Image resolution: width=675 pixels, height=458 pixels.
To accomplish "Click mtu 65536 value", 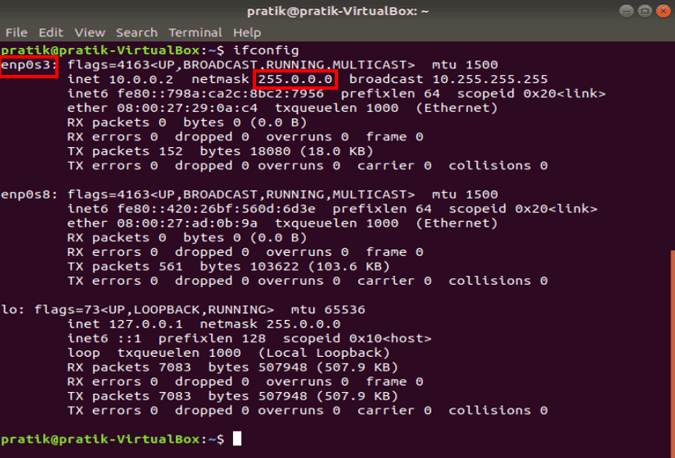I will pos(344,310).
